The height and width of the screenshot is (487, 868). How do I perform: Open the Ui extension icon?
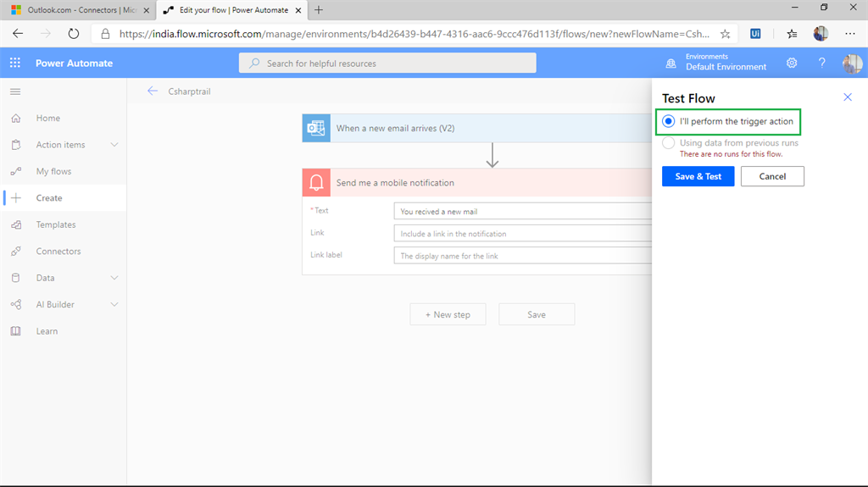[755, 34]
